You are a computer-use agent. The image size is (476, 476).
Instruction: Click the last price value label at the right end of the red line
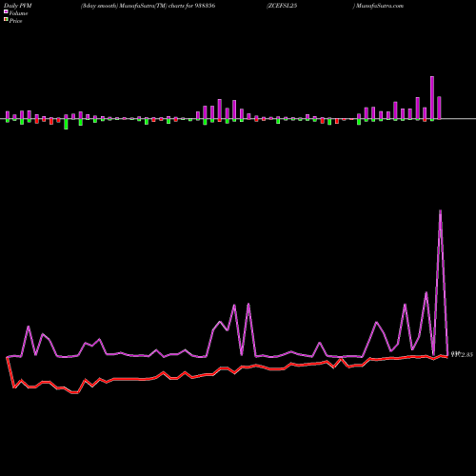(x=462, y=354)
